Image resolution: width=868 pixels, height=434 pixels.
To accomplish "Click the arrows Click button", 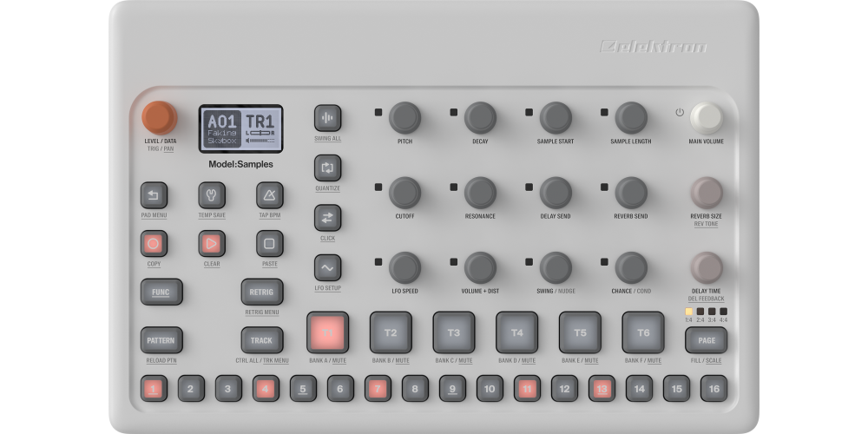I will point(328,218).
